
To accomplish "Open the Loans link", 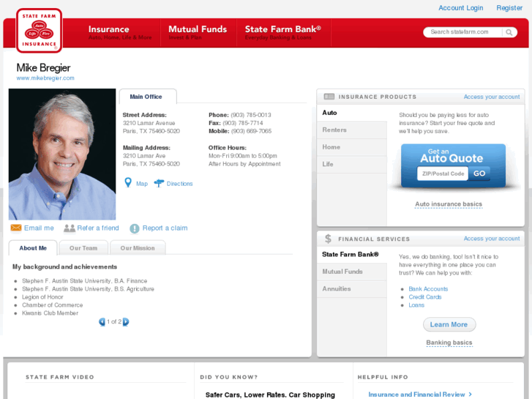I will 416,305.
